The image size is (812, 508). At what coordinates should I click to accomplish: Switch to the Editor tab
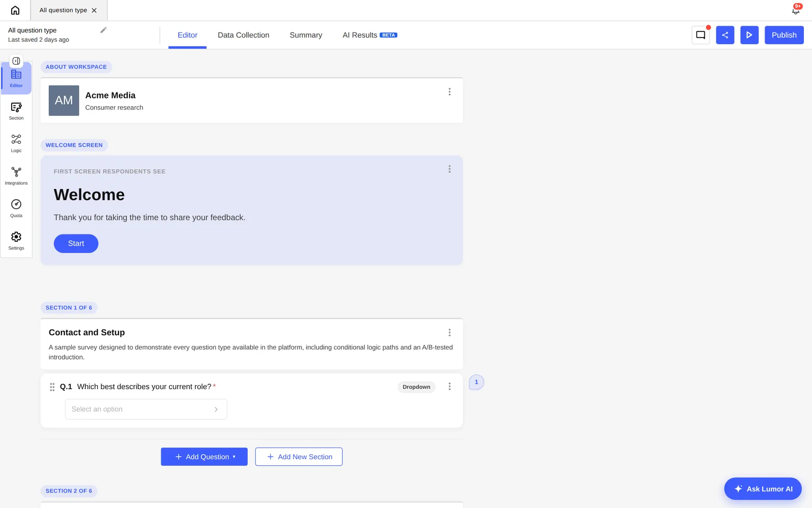tap(187, 35)
